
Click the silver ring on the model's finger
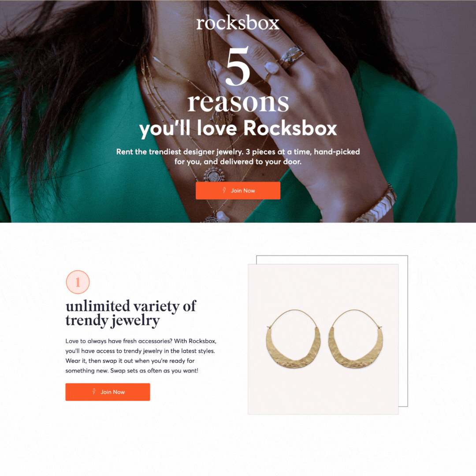[292, 57]
